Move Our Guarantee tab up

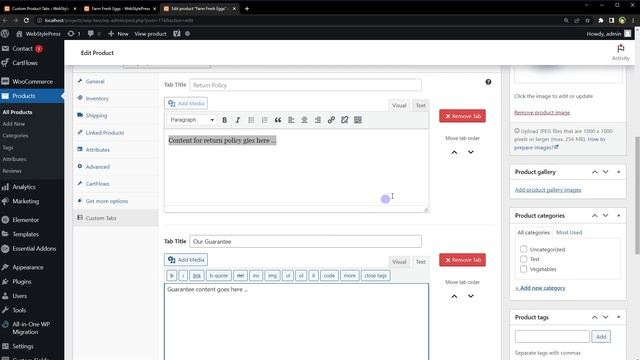click(x=454, y=296)
